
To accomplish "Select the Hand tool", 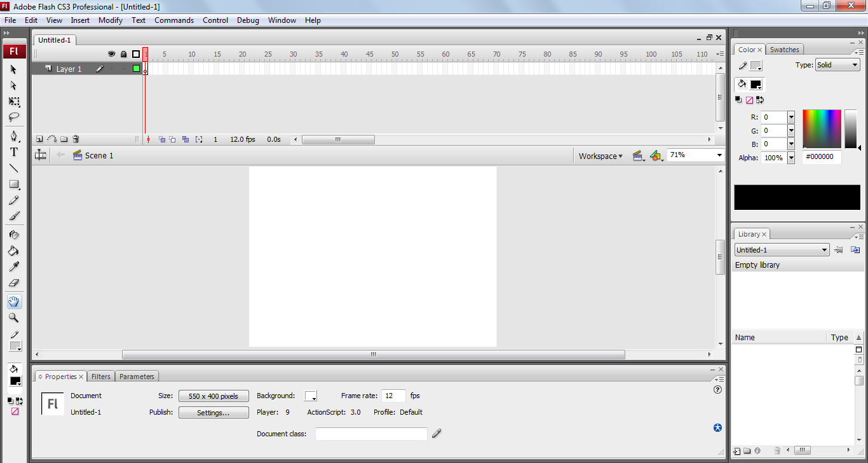I will click(x=14, y=301).
